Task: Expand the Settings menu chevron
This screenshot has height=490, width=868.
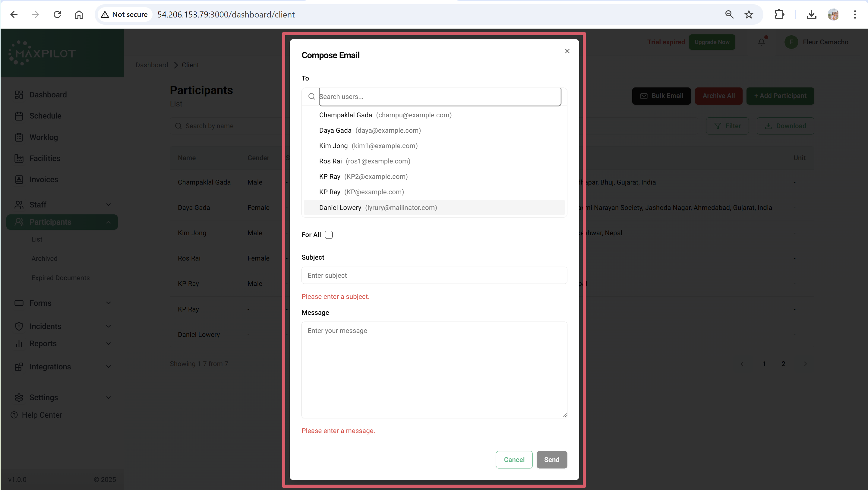Action: pyautogui.click(x=108, y=398)
